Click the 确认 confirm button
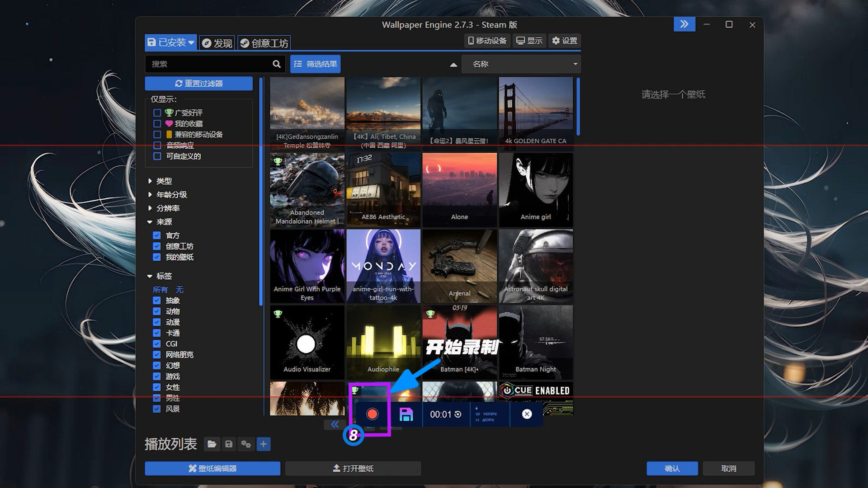Screen dimensions: 868x488 tap(672, 469)
